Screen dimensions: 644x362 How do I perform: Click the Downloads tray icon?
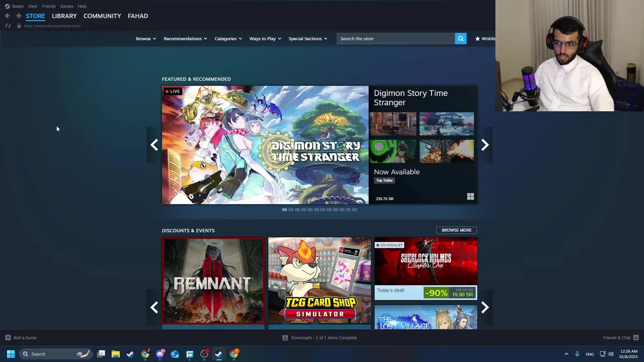pyautogui.click(x=285, y=338)
